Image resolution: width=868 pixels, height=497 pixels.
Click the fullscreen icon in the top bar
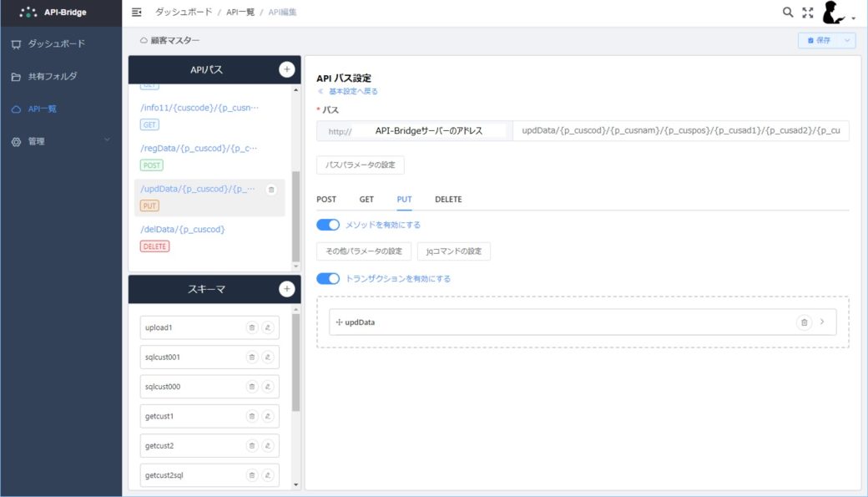[806, 12]
